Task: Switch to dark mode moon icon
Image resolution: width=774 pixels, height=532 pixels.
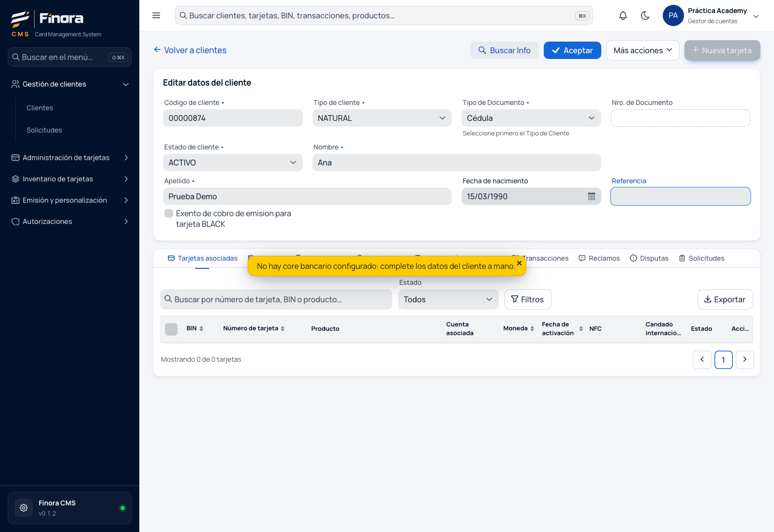Action: (645, 15)
